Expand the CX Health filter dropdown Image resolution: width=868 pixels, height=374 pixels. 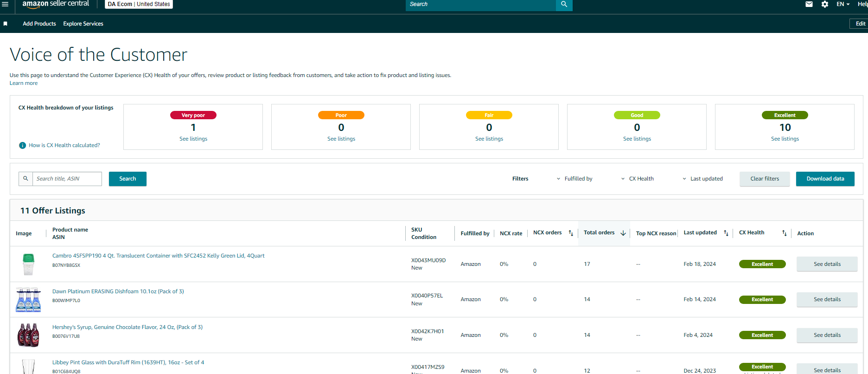(638, 179)
